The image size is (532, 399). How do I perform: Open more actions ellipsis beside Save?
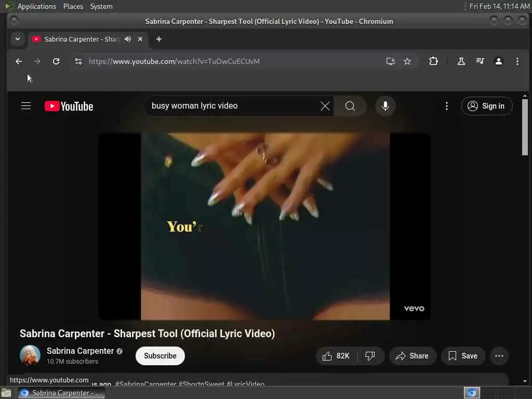click(499, 356)
